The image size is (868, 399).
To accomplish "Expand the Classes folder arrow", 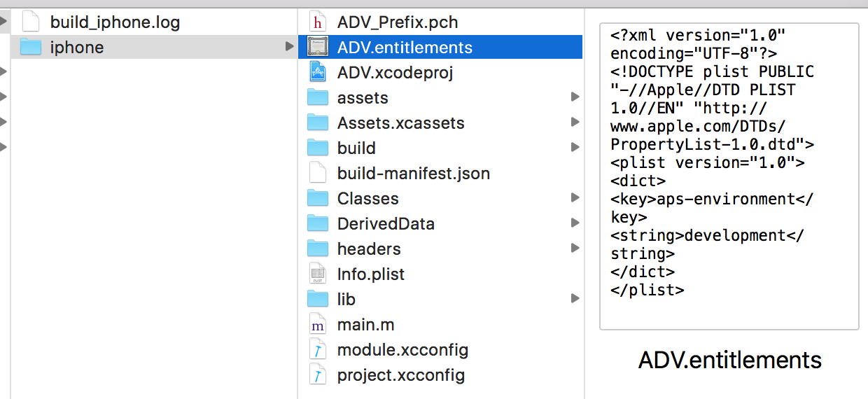I will pyautogui.click(x=575, y=198).
